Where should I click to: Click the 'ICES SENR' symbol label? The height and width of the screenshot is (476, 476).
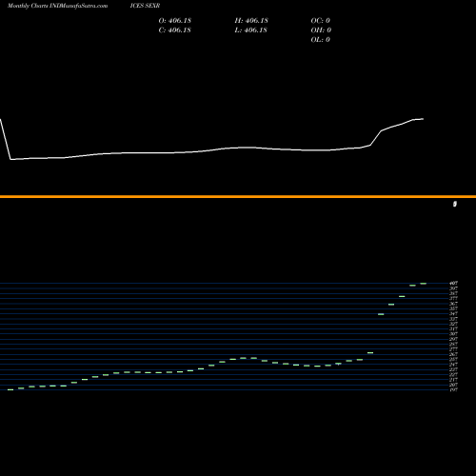pyautogui.click(x=145, y=6)
